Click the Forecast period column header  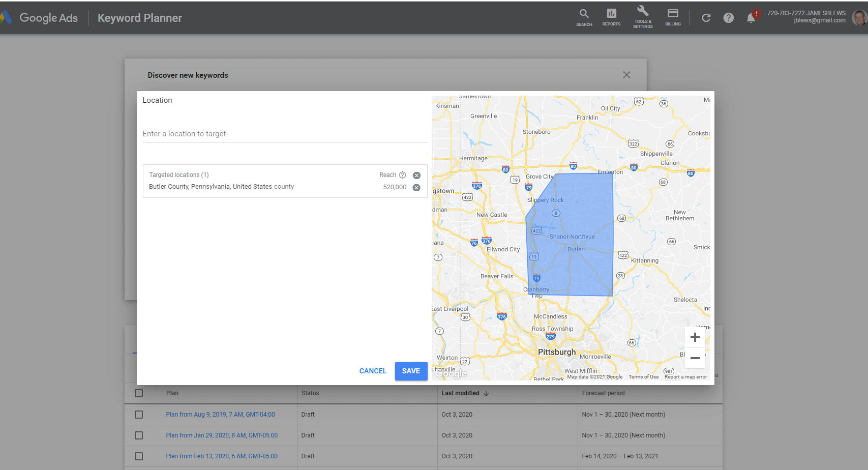pyautogui.click(x=603, y=393)
